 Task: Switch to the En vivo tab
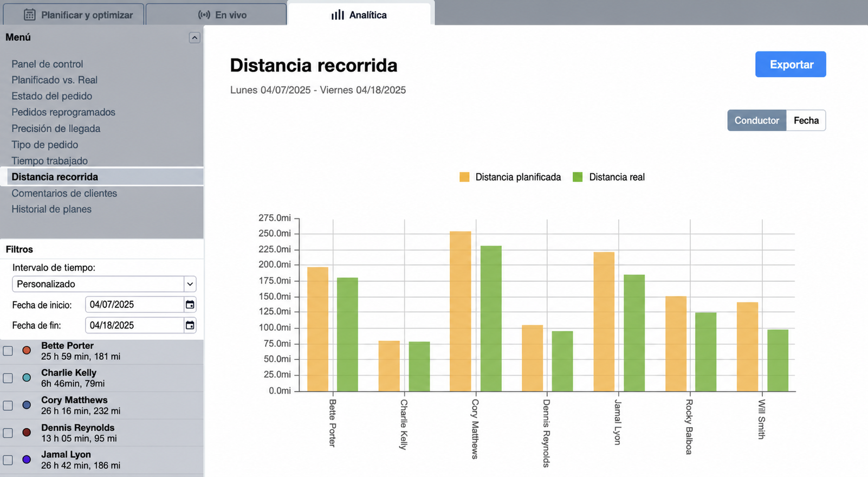[x=216, y=15]
